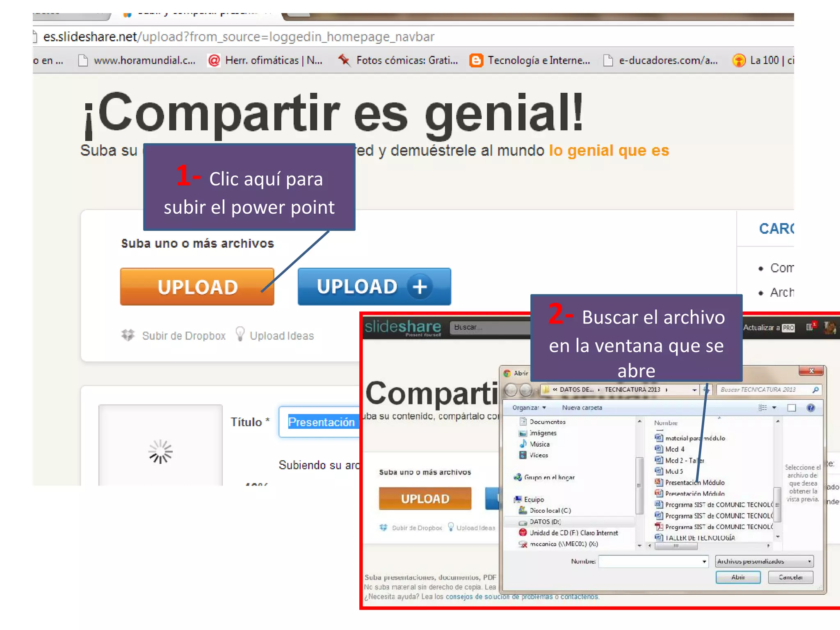Screen dimensions: 840x630
Task: Open the Organizar dropdown menu
Action: pos(529,408)
